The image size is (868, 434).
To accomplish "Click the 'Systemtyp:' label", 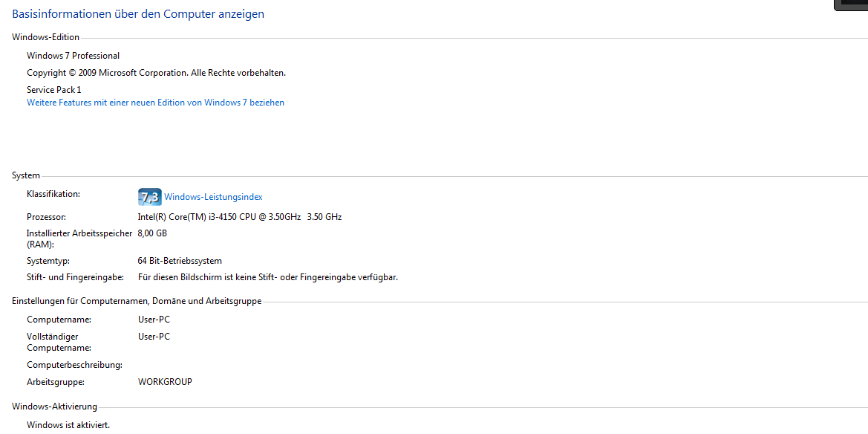I will (49, 261).
